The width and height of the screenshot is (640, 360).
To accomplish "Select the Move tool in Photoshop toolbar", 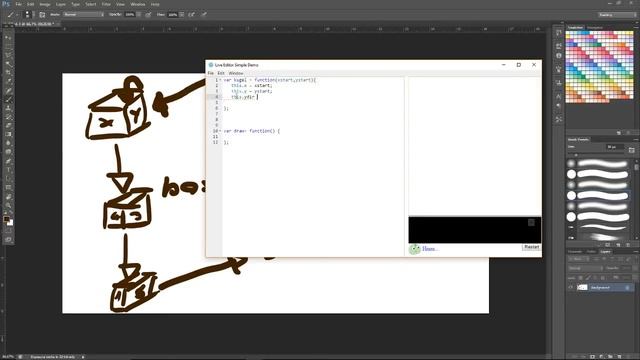I will (x=8, y=38).
